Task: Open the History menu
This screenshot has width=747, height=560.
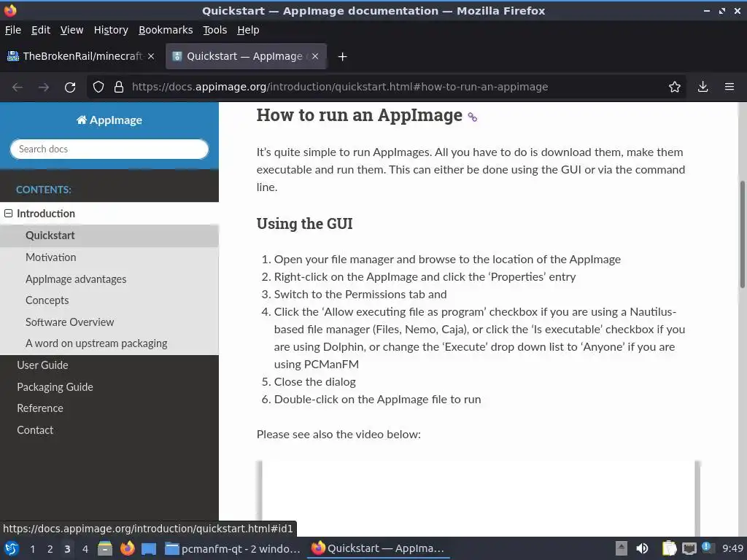Action: [111, 30]
